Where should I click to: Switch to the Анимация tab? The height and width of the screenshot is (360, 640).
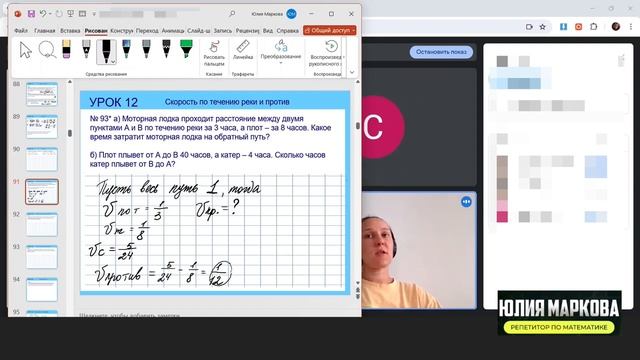pos(173,31)
